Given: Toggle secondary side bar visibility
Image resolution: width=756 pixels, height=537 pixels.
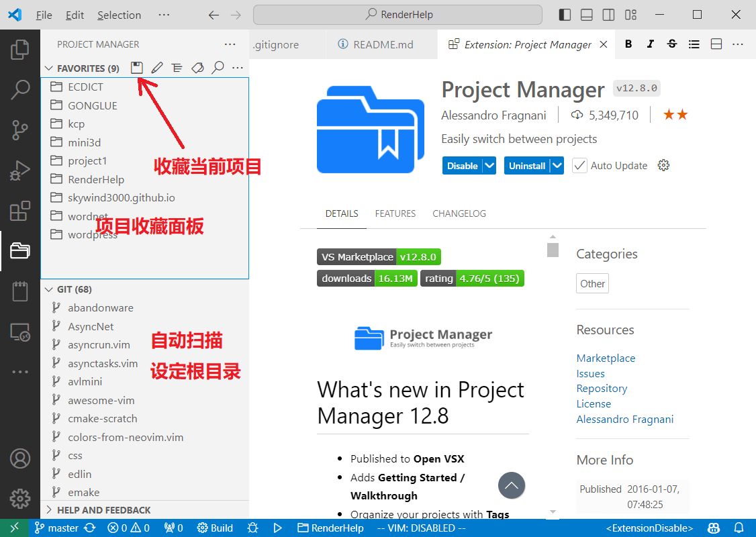Looking at the screenshot, I should pyautogui.click(x=608, y=15).
